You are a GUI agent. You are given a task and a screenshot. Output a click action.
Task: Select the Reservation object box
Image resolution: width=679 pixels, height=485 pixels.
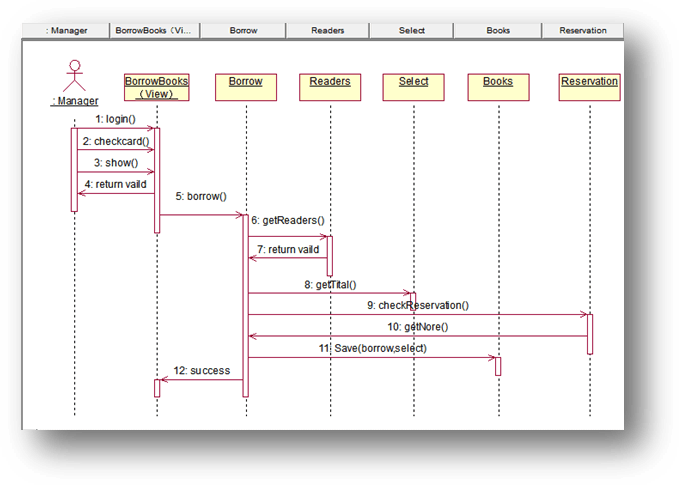click(589, 87)
